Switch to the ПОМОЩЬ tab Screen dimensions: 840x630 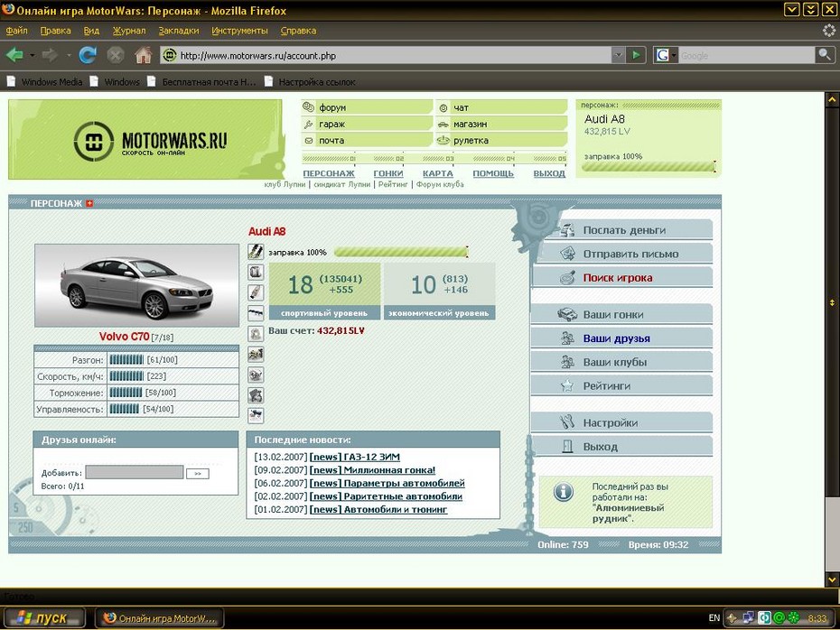(493, 173)
